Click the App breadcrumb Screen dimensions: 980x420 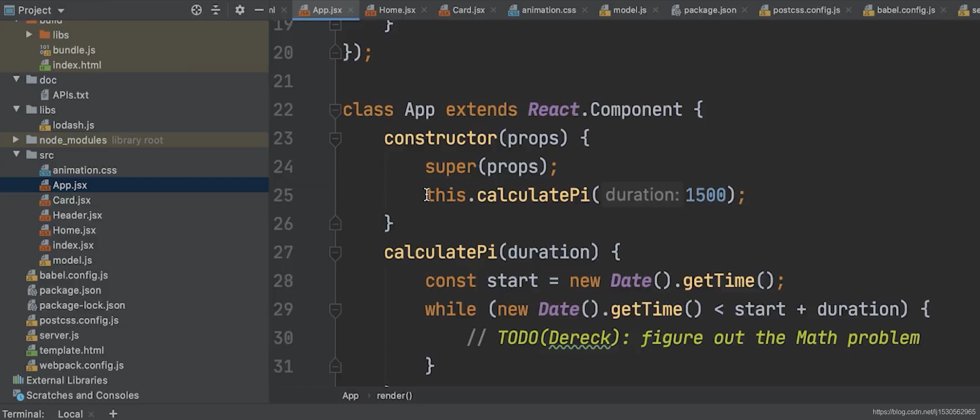[350, 395]
